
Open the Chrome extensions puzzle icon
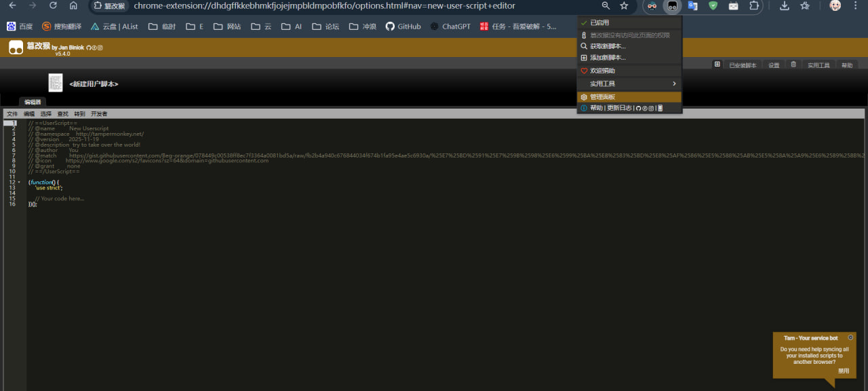754,6
